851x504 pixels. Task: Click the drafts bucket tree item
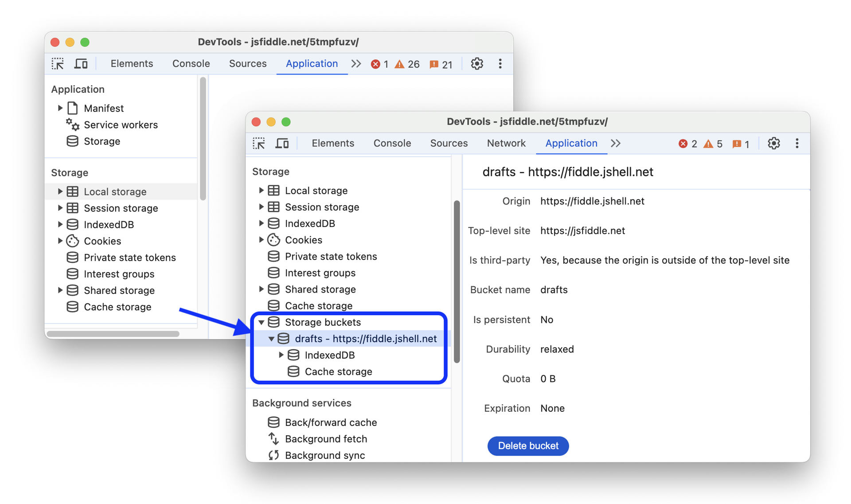point(365,338)
